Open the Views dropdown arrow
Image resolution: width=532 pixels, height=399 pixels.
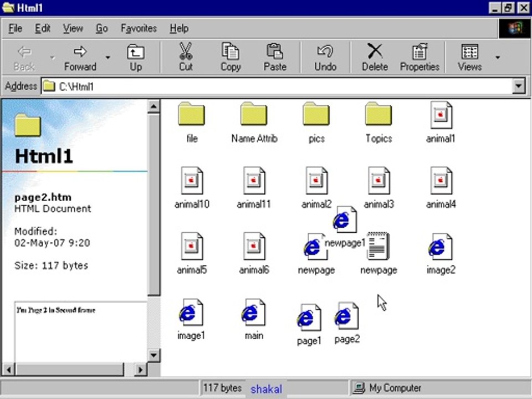point(498,57)
